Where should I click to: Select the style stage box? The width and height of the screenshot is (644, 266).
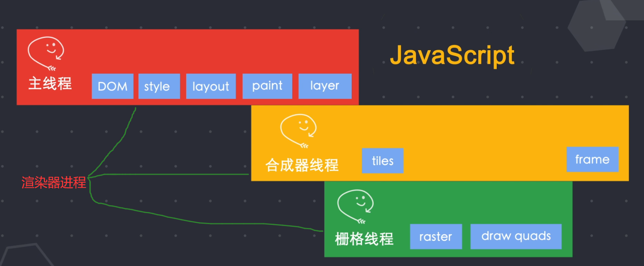point(159,86)
